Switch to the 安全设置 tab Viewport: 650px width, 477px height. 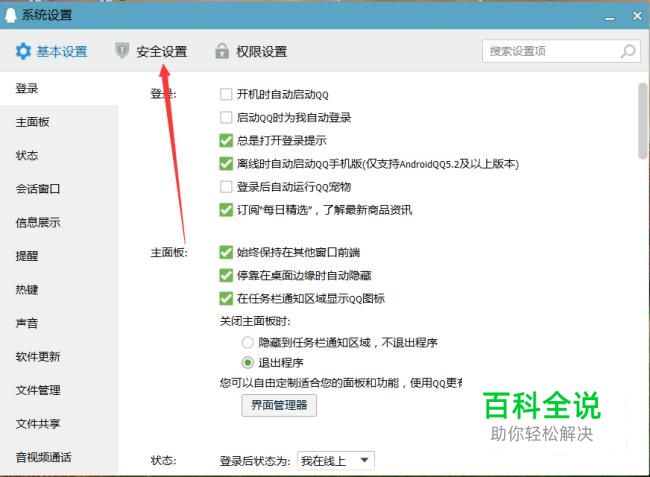click(x=151, y=51)
